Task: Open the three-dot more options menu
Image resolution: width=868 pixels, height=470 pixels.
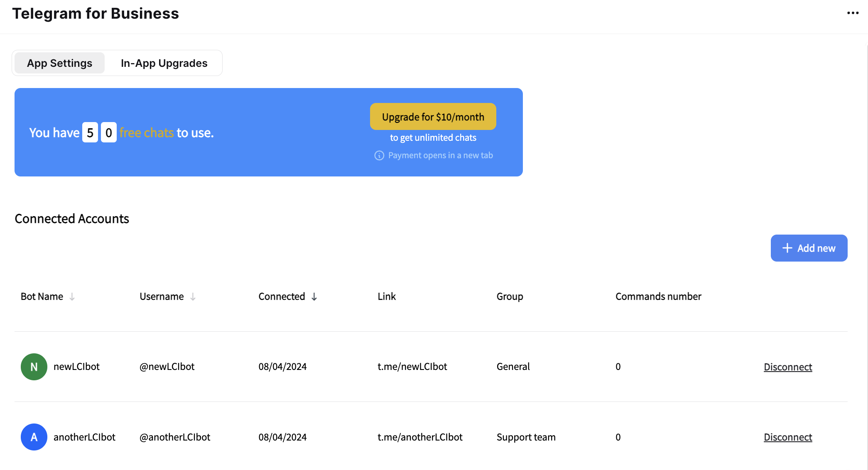Action: tap(853, 13)
